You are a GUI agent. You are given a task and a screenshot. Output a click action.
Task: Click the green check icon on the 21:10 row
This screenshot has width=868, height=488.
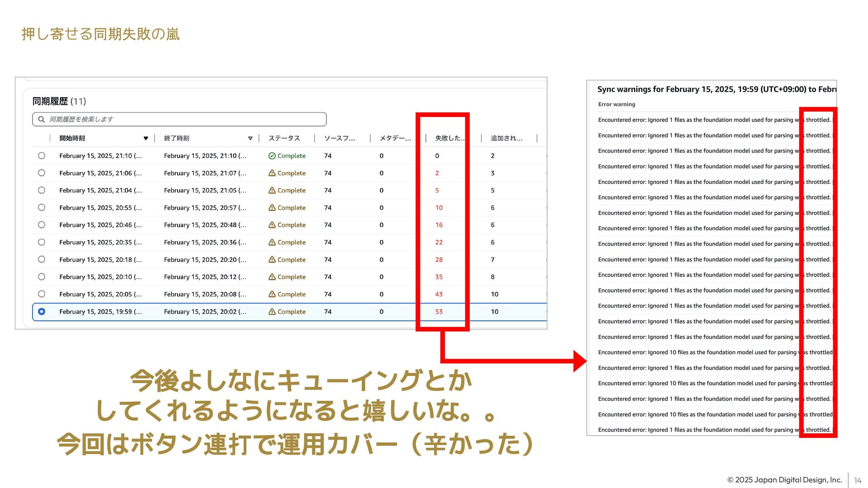click(272, 156)
